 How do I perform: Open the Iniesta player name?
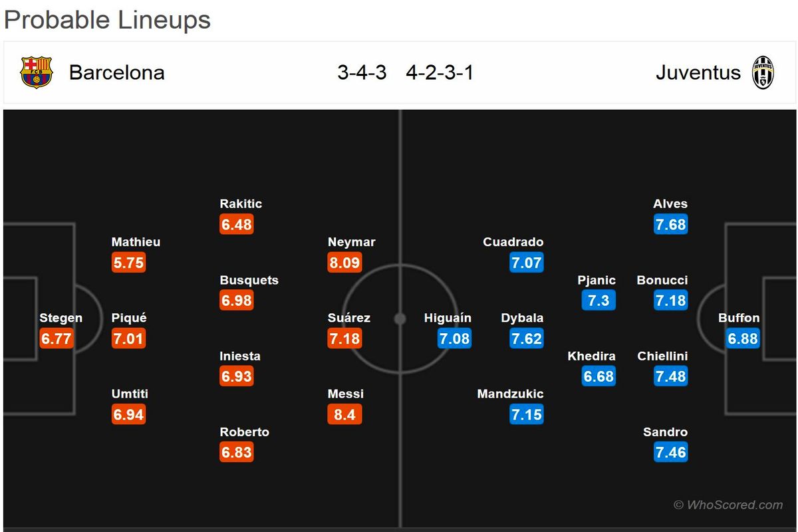[240, 356]
